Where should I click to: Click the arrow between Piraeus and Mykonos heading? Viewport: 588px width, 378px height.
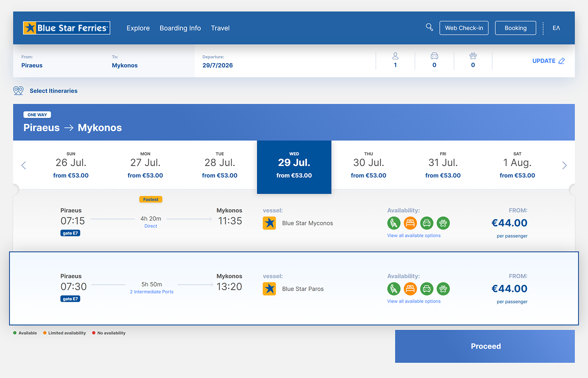(x=69, y=128)
